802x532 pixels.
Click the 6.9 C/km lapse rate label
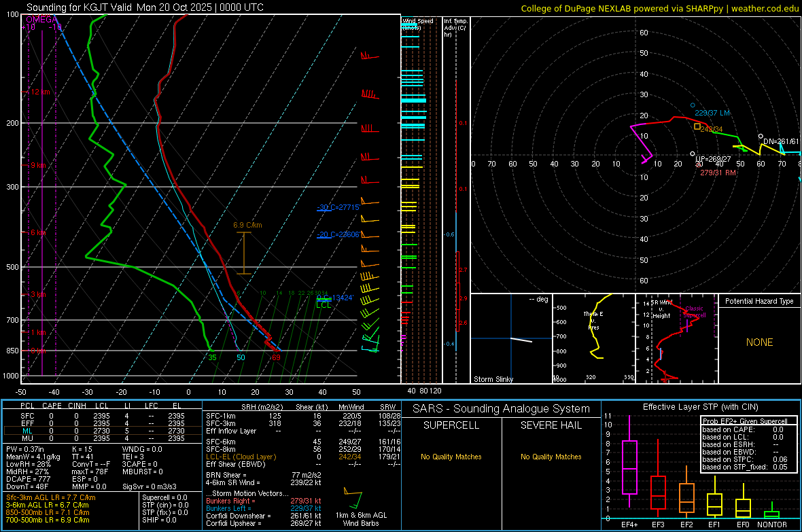247,225
